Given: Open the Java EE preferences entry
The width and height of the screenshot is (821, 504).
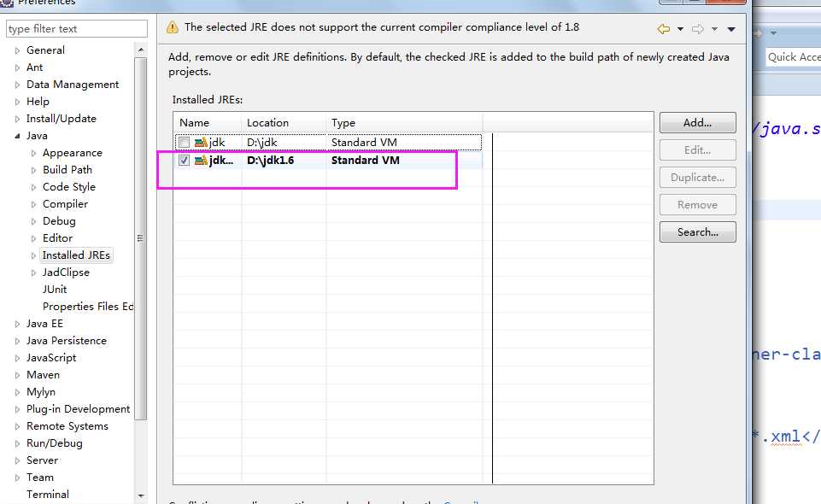Looking at the screenshot, I should 44,324.
